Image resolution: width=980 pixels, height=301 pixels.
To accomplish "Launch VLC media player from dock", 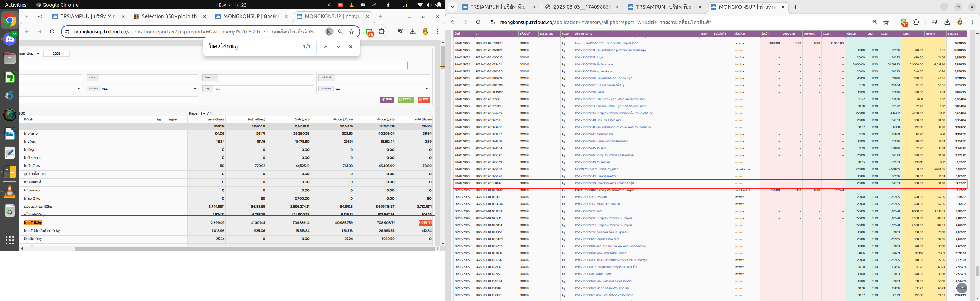I will (x=10, y=192).
